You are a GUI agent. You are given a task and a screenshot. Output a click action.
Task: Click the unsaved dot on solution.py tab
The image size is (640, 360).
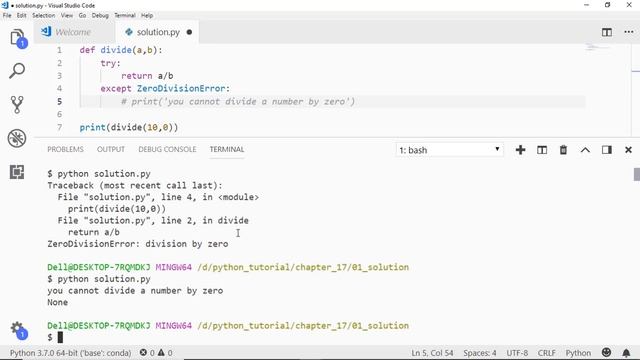(x=189, y=32)
